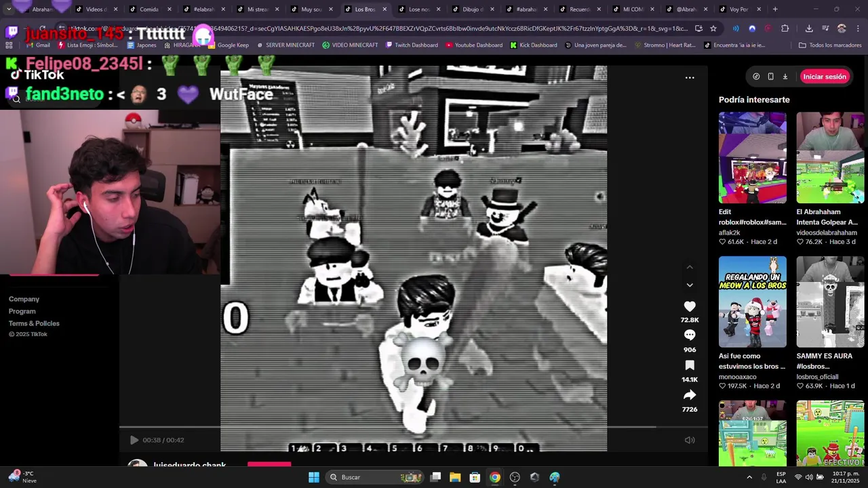868x488 pixels.
Task: Open the coin icon next to Iniciar sesión
Action: pos(756,77)
